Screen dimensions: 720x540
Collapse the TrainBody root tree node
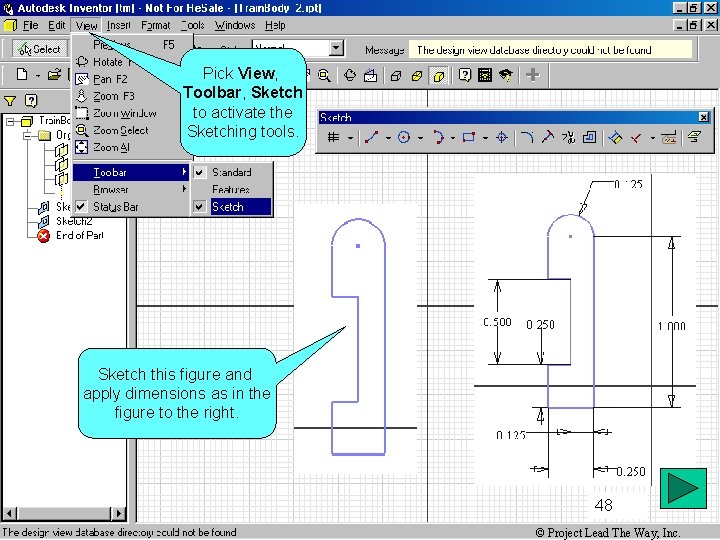click(11, 121)
